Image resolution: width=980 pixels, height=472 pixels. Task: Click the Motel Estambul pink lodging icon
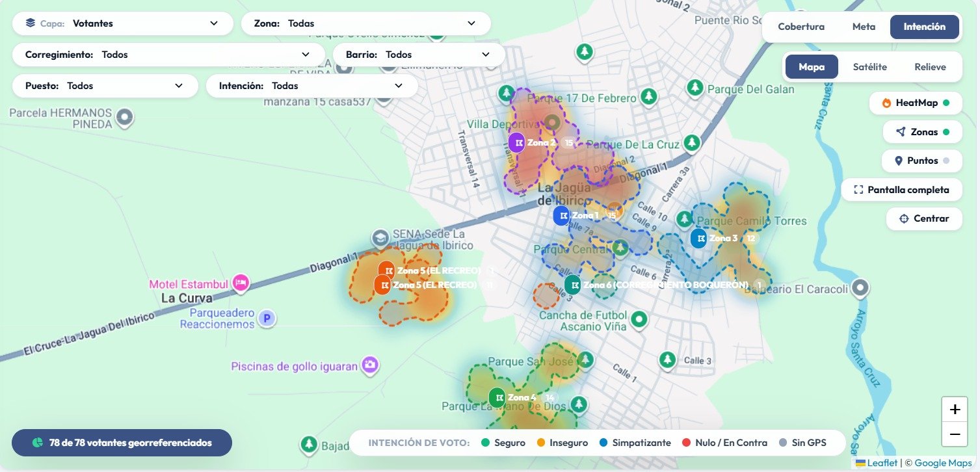241,283
